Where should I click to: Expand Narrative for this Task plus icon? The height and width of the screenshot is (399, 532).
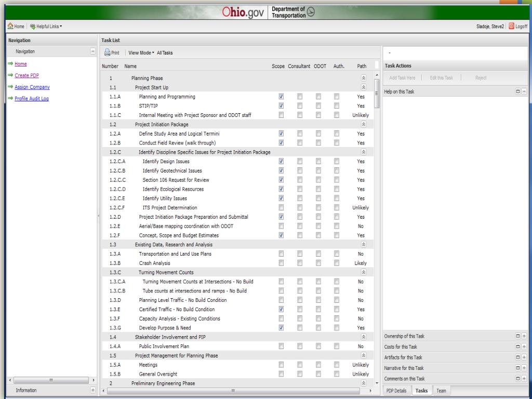click(524, 368)
